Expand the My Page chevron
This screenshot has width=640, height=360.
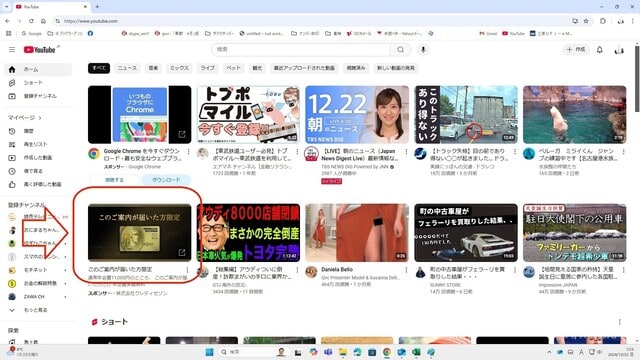coord(40,118)
